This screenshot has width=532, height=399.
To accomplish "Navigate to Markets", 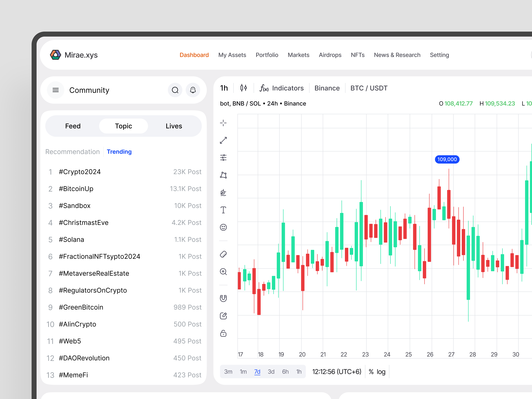I will 298,55.
